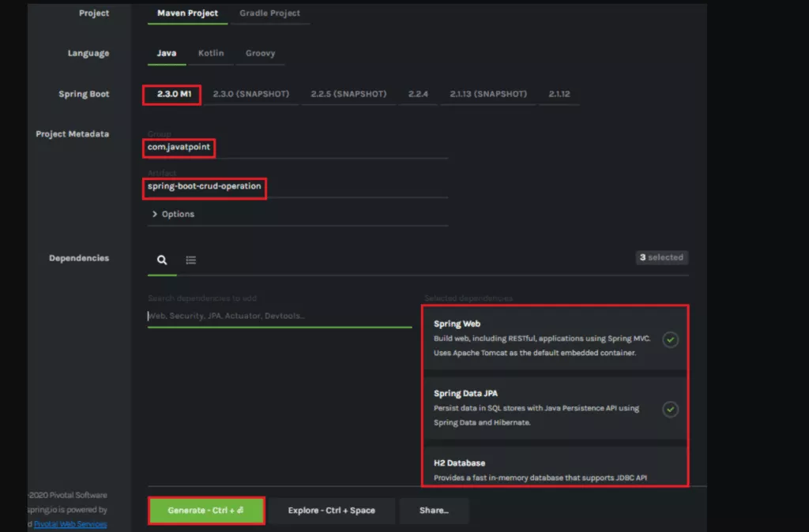The image size is (809, 532).
Task: Click the Explore - Ctrl + Space button
Action: click(331, 511)
